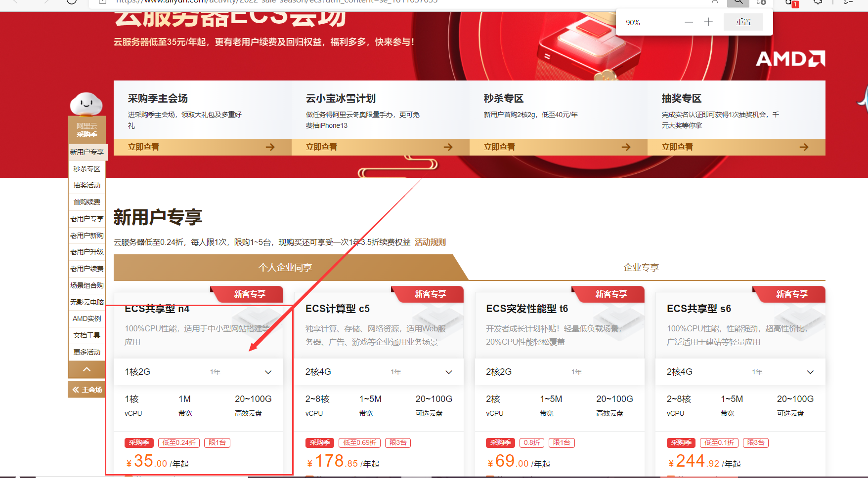The width and height of the screenshot is (868, 478).
Task: Click the ECS共享型 s6 card title
Action: point(699,309)
